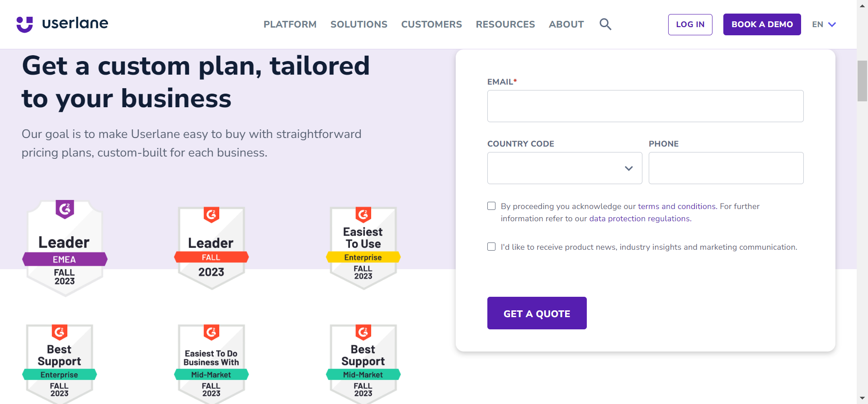The image size is (868, 404).
Task: Click the Leader EMEA Fall 2023 badge
Action: [65, 248]
